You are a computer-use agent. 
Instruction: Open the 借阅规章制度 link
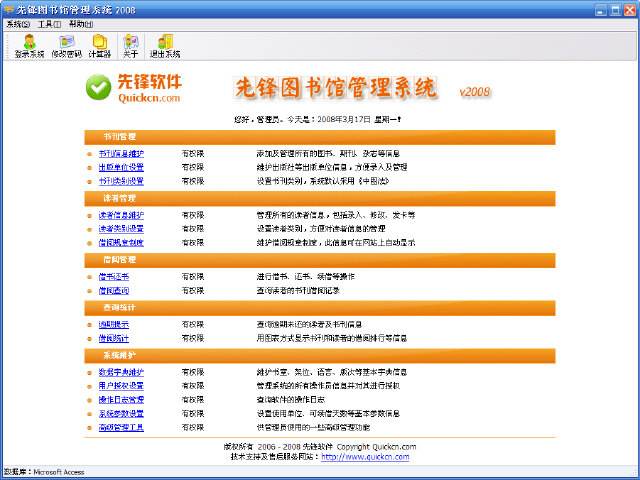tap(121, 243)
